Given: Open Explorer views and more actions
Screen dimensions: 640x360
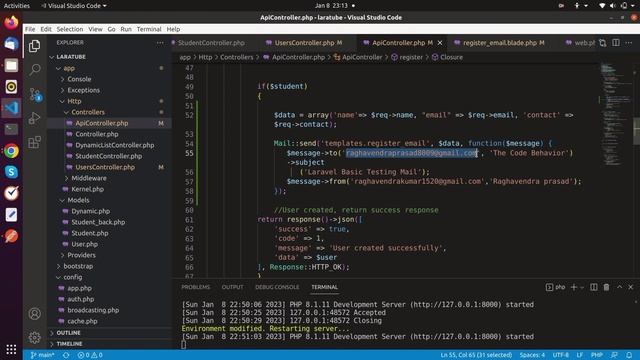Looking at the screenshot, I should (x=160, y=42).
